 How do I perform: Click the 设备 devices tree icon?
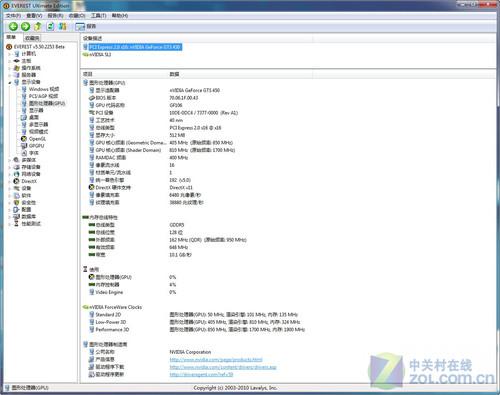tap(16, 188)
